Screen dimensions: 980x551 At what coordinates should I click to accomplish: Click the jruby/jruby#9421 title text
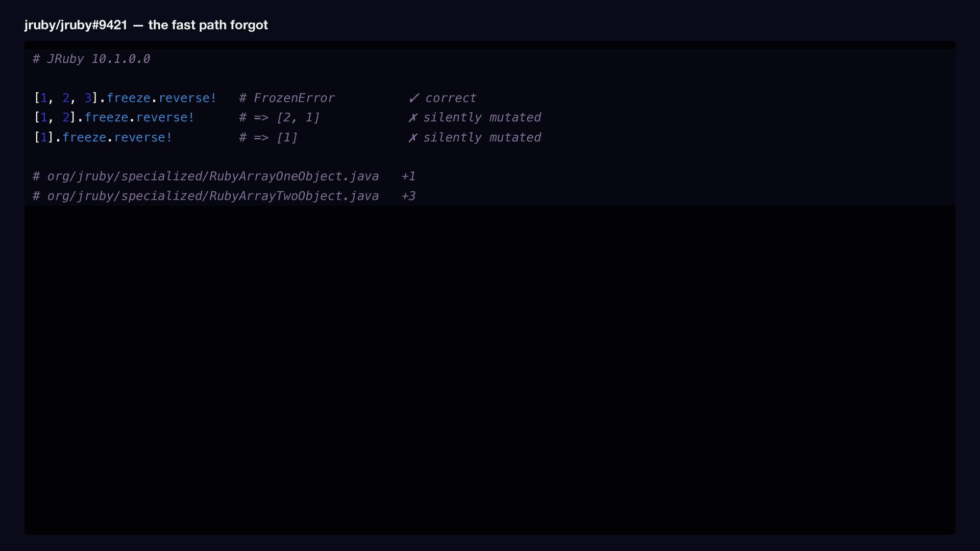tap(76, 25)
